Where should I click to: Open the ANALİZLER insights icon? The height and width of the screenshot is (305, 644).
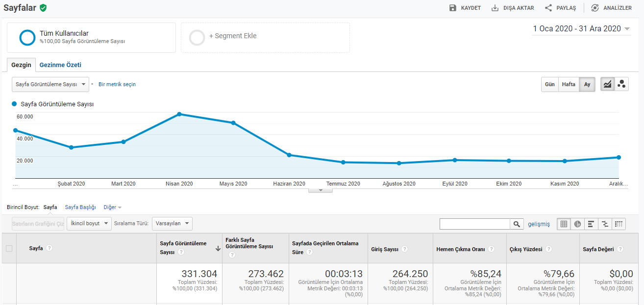tap(595, 8)
